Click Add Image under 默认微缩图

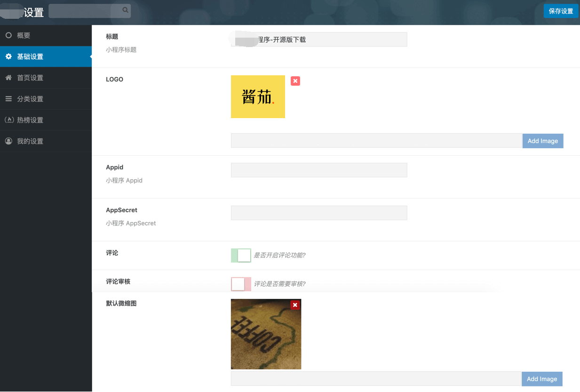542,378
